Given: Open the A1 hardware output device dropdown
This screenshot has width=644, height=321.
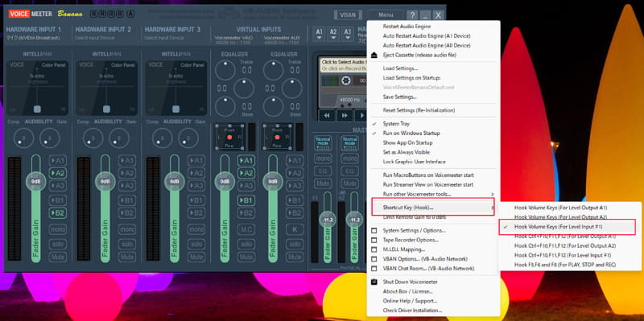Looking at the screenshot, I should pyautogui.click(x=320, y=33).
